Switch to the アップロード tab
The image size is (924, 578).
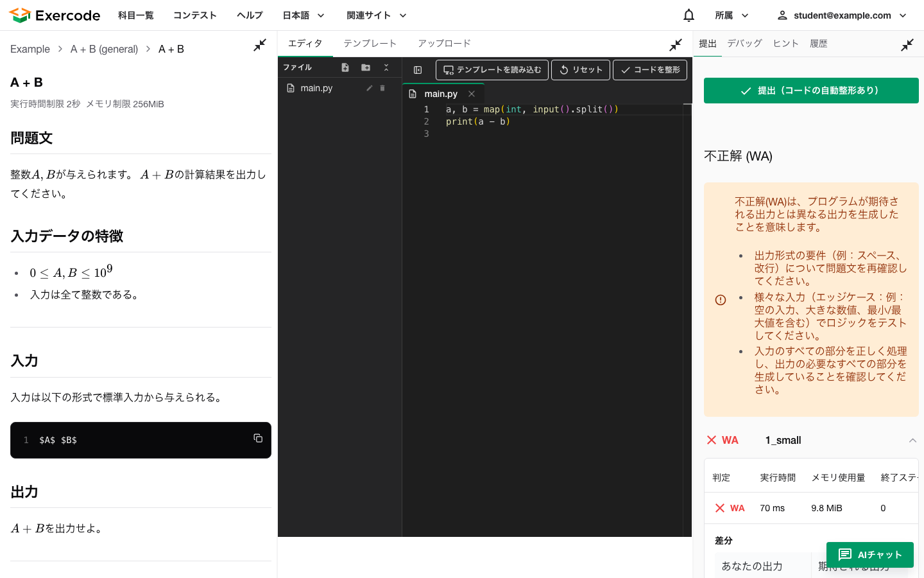point(445,44)
